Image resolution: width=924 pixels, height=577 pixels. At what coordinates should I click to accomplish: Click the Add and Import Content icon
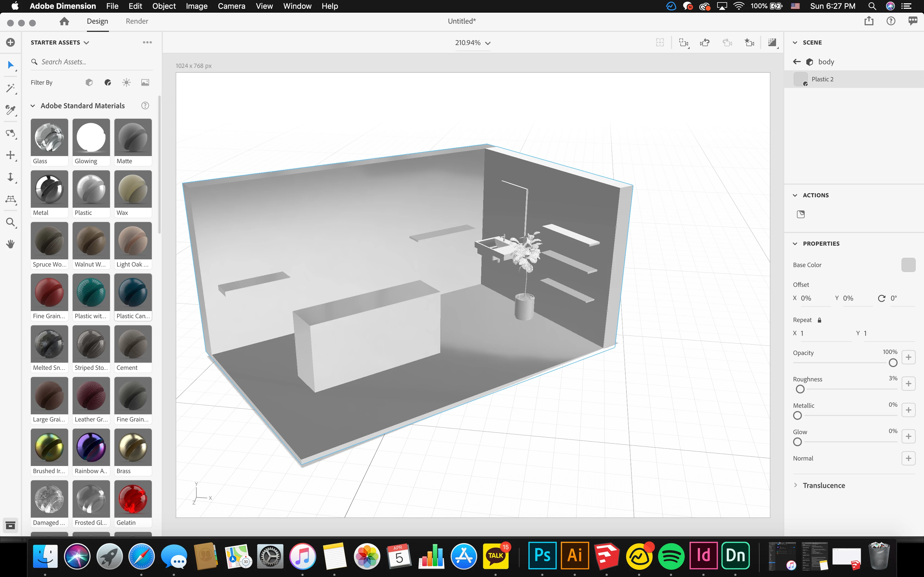coord(10,42)
